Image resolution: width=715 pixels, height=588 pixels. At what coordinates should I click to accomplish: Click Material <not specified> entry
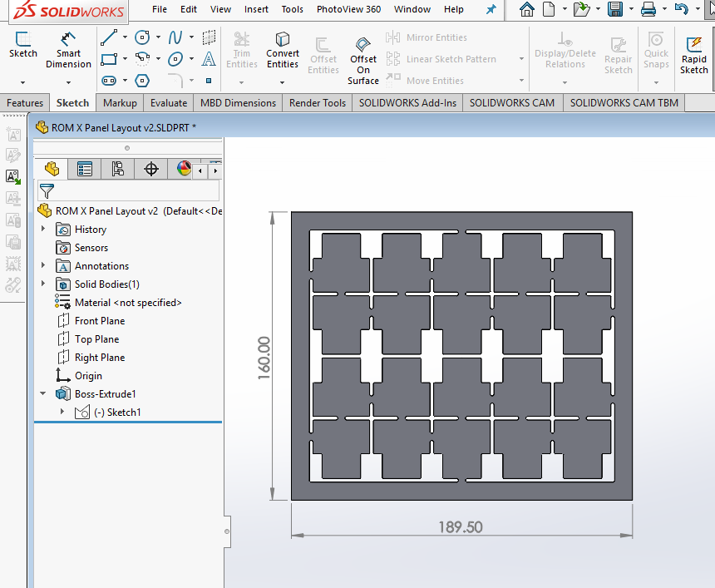(127, 303)
